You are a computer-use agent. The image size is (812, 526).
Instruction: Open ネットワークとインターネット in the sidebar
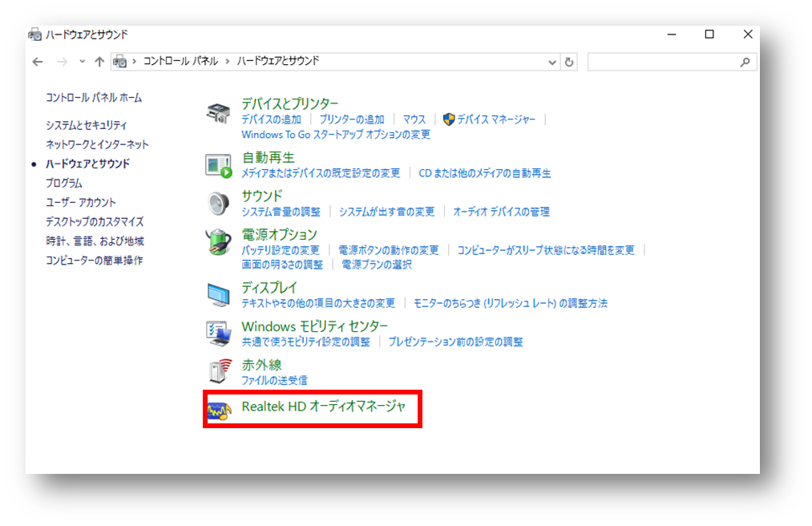[97, 144]
